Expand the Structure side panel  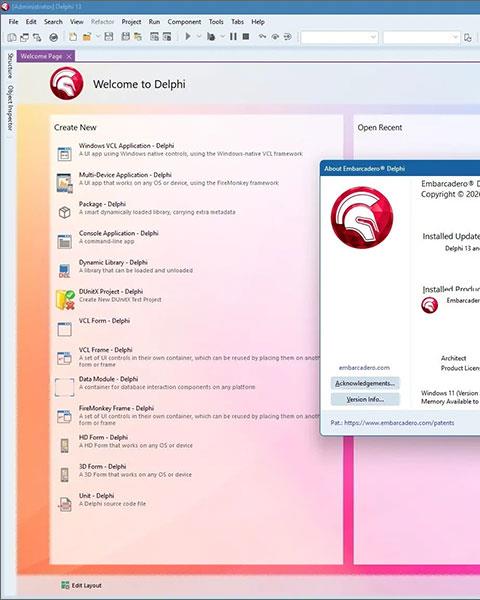coord(10,66)
